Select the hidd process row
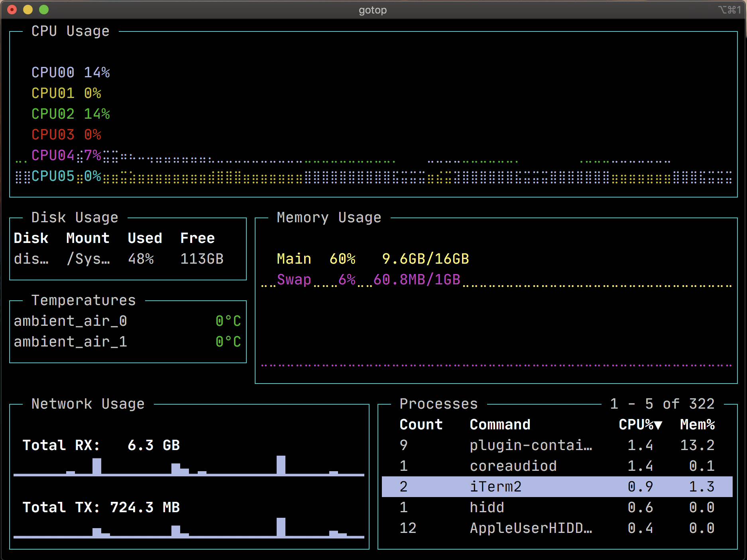 click(x=557, y=507)
